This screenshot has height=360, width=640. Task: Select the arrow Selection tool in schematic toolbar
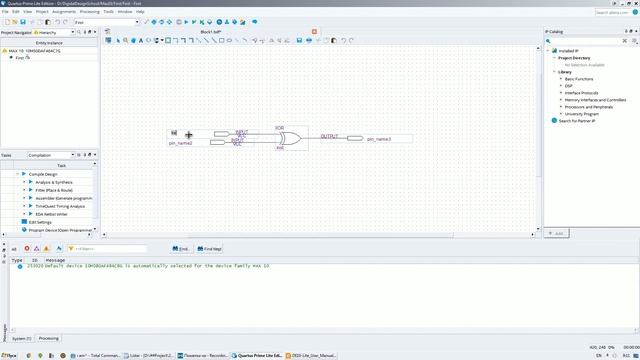tap(118, 40)
